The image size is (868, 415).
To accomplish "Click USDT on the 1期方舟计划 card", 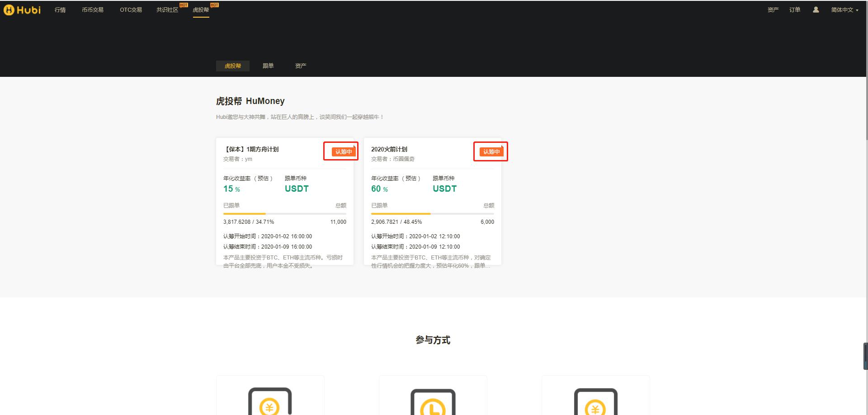I will pos(297,189).
